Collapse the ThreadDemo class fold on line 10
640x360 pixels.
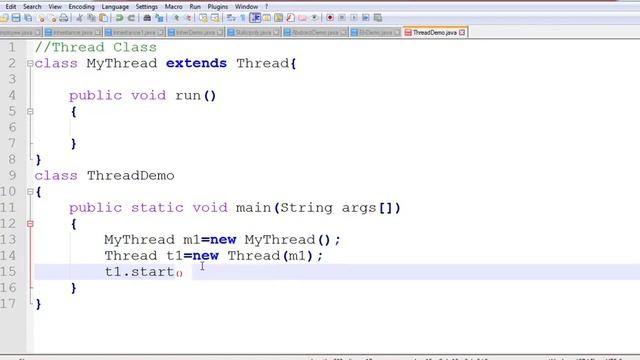pos(30,191)
